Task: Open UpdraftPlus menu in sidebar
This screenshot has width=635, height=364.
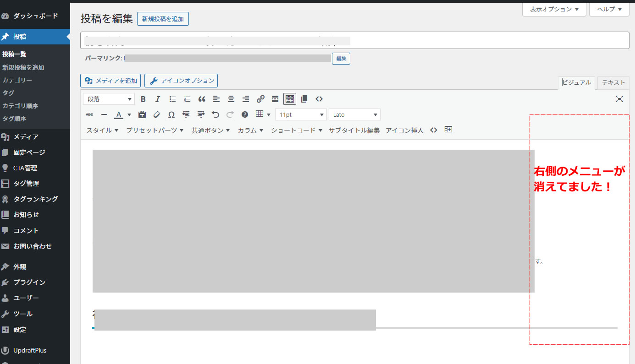Action: [35, 350]
